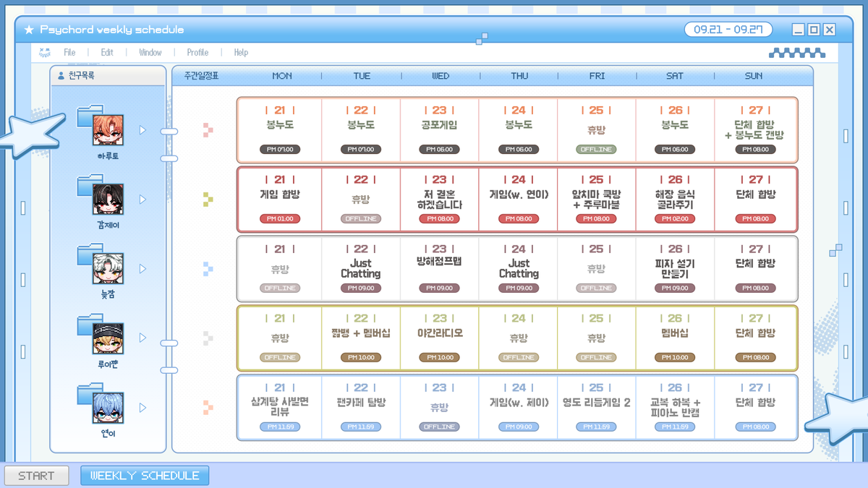Click the 영도 리듬게임 2 entry
The image size is (868, 488).
coord(597,408)
